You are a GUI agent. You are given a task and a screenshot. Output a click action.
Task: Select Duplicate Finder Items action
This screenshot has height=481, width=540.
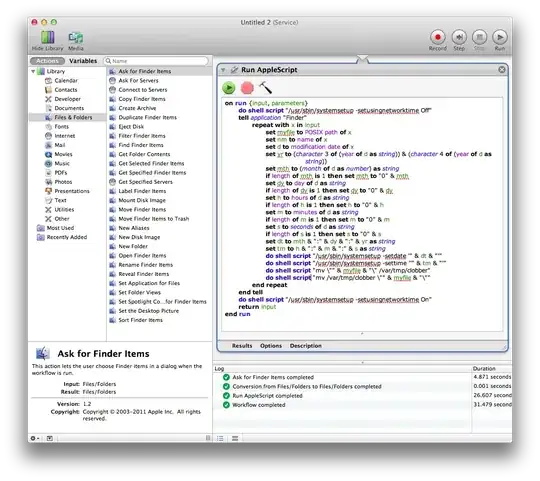pyautogui.click(x=147, y=117)
